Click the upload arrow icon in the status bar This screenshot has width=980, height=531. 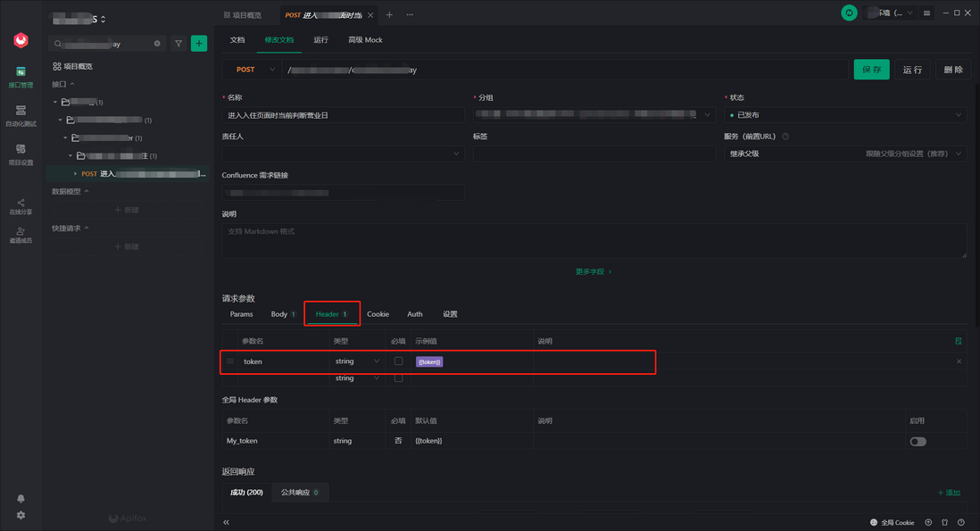point(929,523)
